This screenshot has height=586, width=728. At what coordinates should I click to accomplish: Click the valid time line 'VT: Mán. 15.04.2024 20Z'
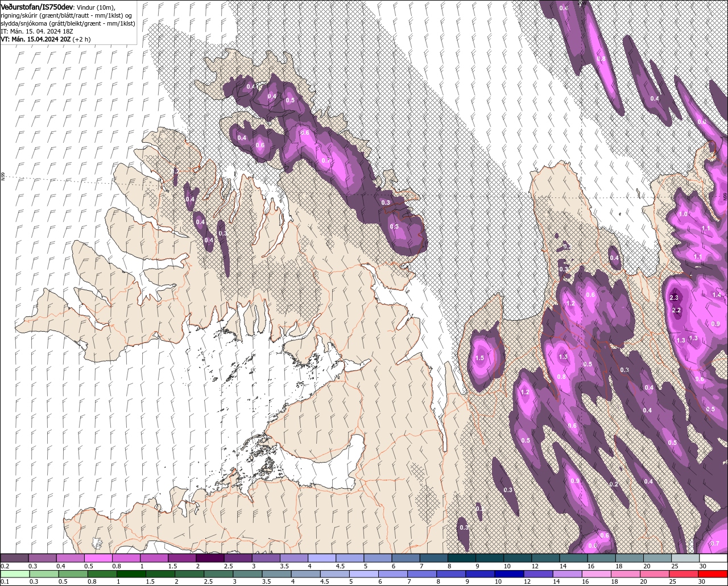(x=35, y=39)
